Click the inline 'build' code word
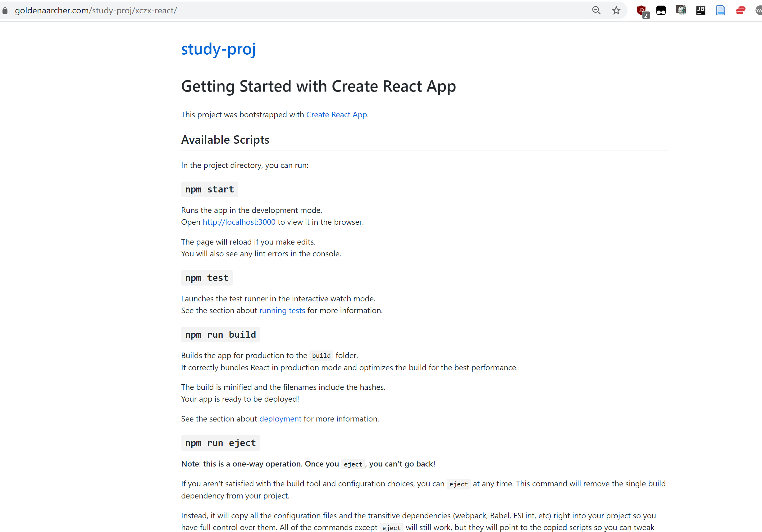The height and width of the screenshot is (532, 762). tap(321, 356)
